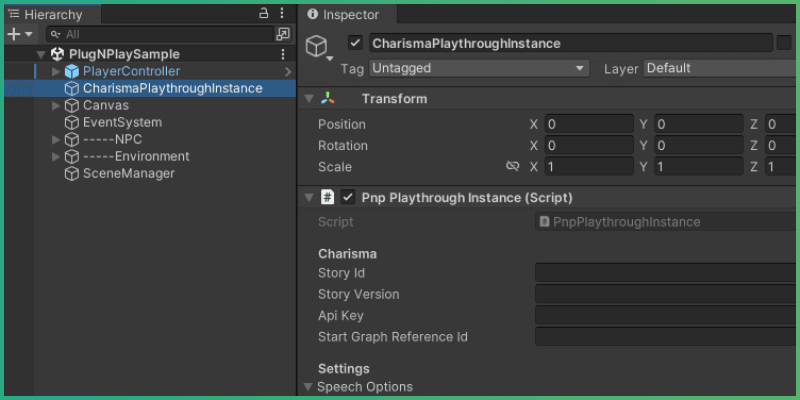This screenshot has height=400, width=800.
Task: Toggle CharismaPlaythroughInstance active checkbox
Action: click(355, 43)
